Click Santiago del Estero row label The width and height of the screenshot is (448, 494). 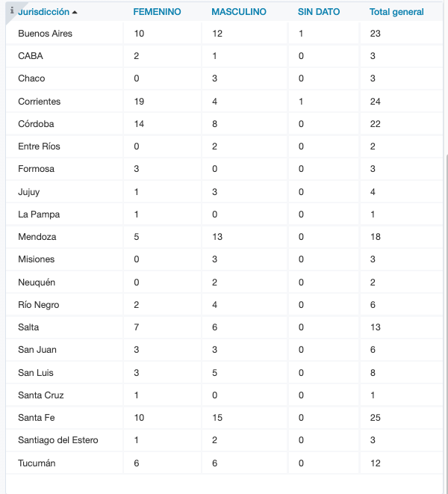[58, 440]
